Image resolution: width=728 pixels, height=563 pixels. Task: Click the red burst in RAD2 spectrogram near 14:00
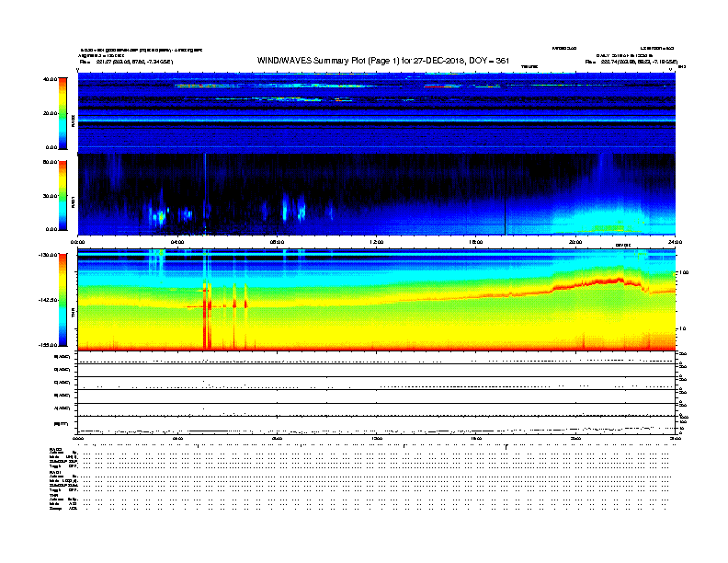pyautogui.click(x=437, y=86)
